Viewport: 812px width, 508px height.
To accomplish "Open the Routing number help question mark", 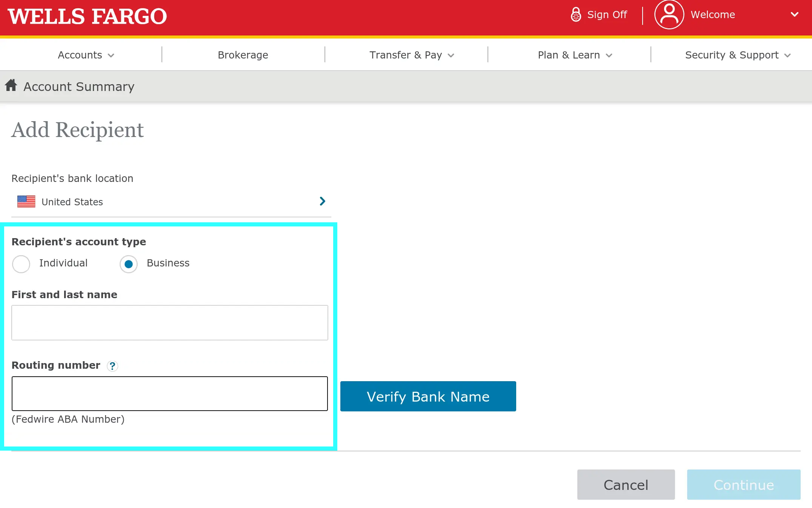I will point(112,366).
